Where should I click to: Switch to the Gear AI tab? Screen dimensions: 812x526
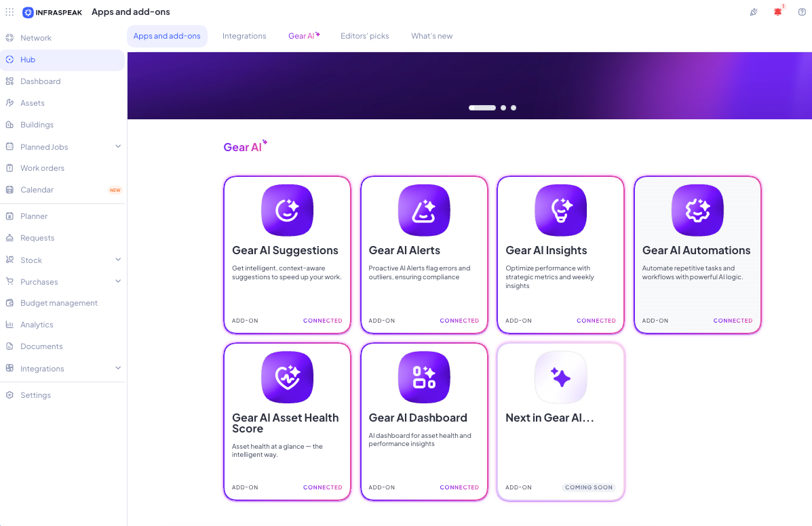304,36
